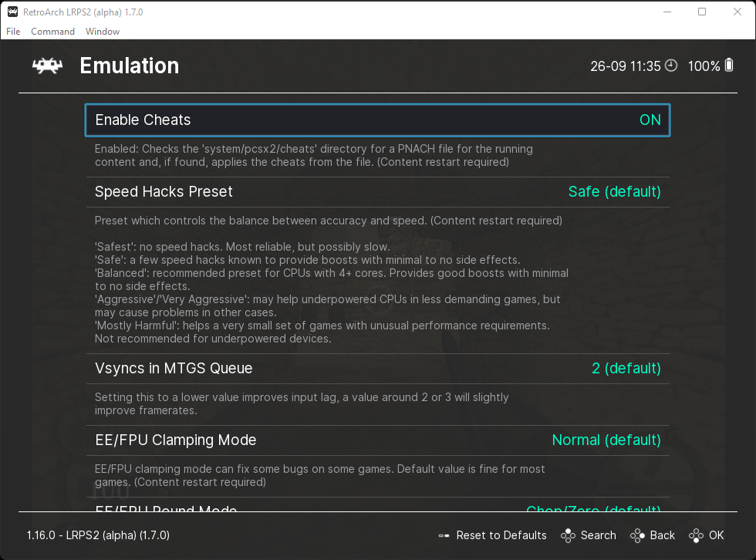
Task: Change Vsyncs in MTGS Queue 2 (default) value
Action: tap(626, 368)
